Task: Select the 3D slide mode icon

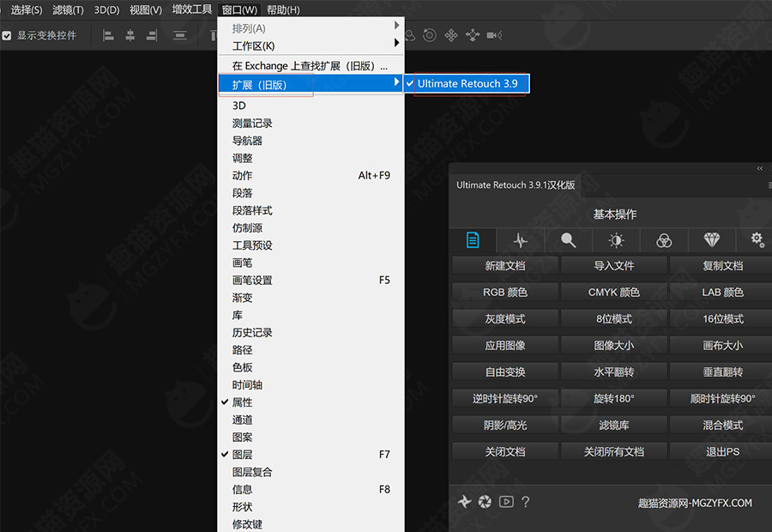Action: point(473,35)
